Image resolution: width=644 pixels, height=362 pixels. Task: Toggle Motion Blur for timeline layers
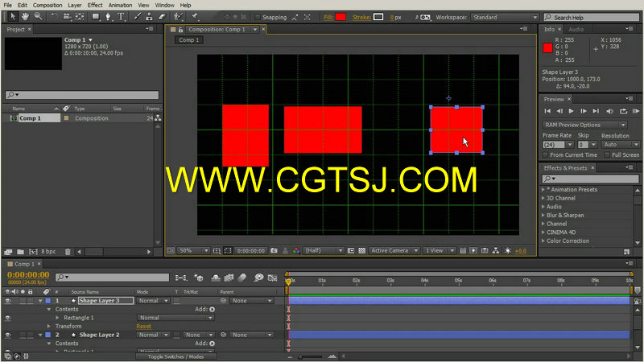point(242,278)
